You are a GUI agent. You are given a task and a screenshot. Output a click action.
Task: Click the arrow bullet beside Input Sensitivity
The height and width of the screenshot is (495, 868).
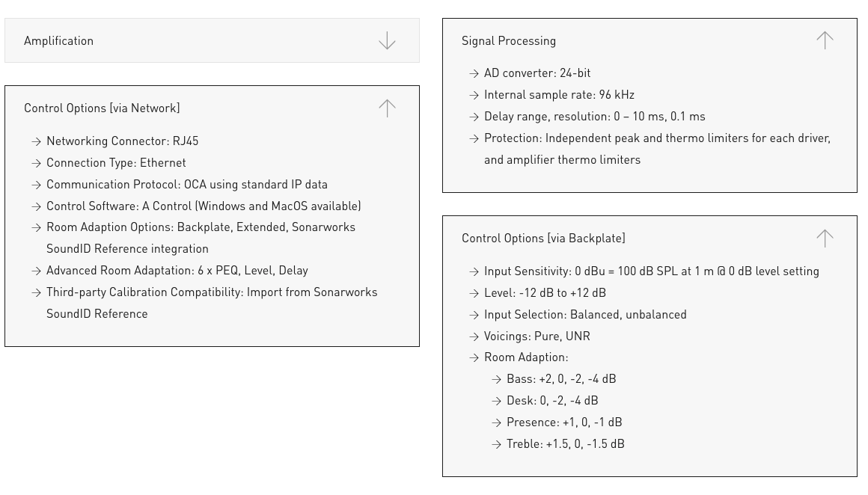[474, 271]
